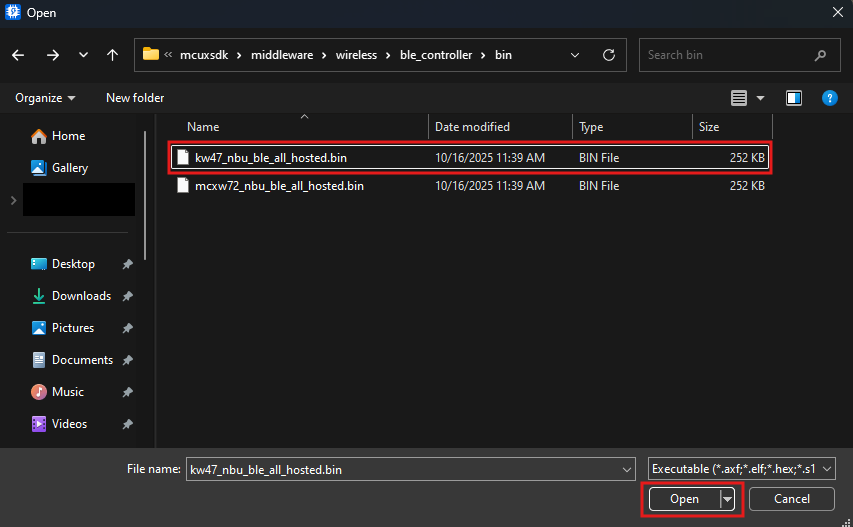853x527 pixels.
Task: Expand the file type filter dropdown
Action: [741, 469]
